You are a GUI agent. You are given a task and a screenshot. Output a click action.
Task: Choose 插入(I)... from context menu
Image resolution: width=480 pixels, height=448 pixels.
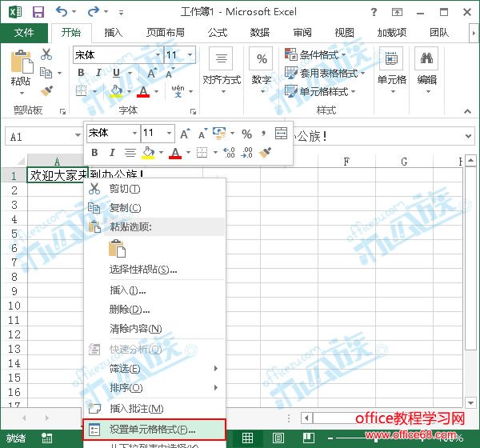click(x=155, y=290)
